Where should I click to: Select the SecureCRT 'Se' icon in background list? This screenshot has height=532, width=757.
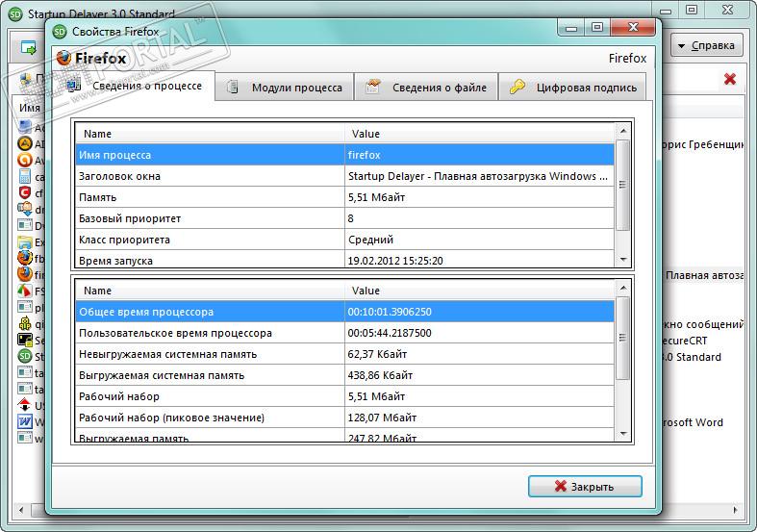tap(25, 340)
